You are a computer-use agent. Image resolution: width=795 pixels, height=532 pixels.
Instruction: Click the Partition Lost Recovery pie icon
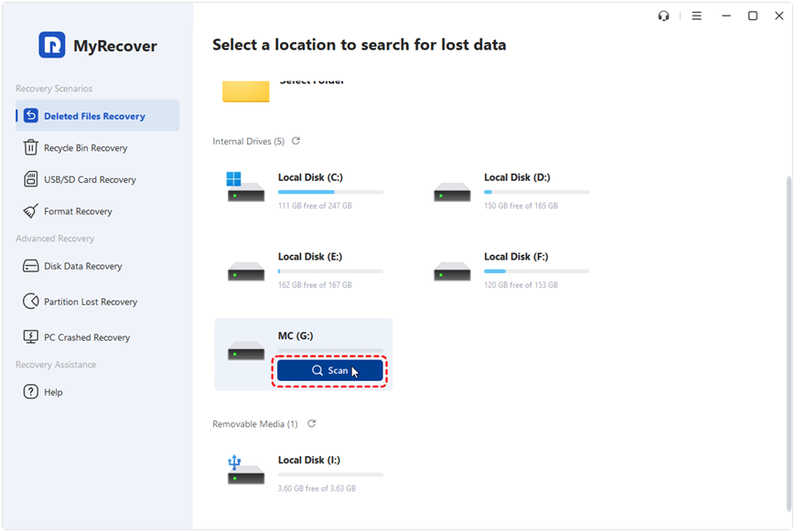point(30,301)
